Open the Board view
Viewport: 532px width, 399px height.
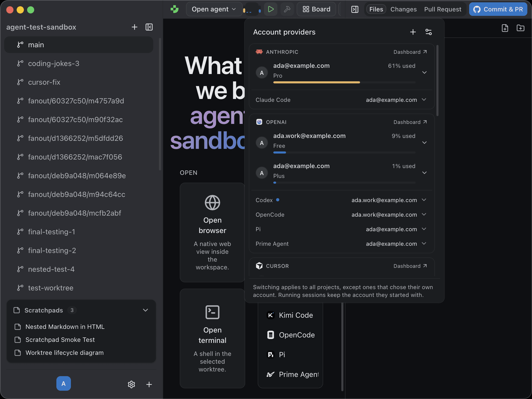[x=316, y=9]
